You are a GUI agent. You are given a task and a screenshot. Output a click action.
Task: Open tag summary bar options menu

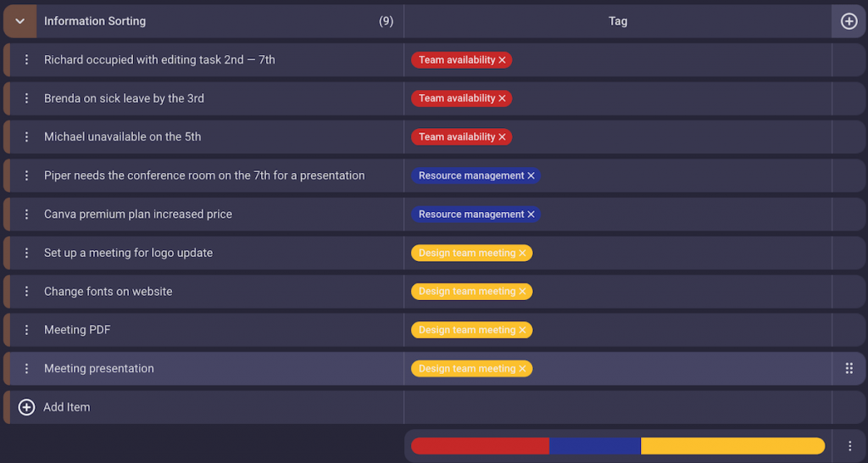coord(849,446)
